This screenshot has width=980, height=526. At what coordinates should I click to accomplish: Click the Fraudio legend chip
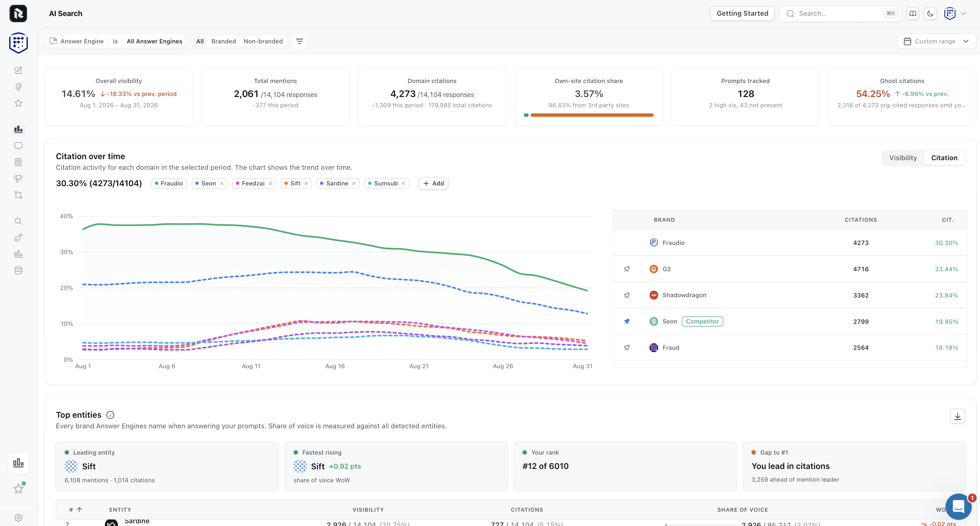[169, 184]
